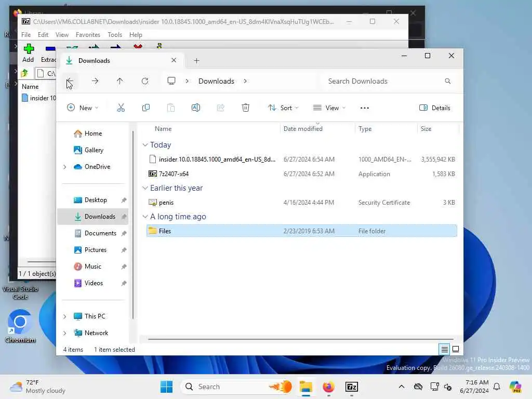
Task: Open Firefox from the taskbar
Action: 328,387
